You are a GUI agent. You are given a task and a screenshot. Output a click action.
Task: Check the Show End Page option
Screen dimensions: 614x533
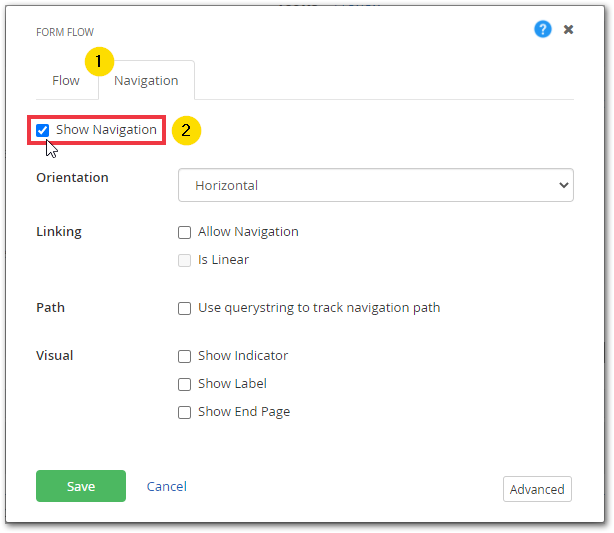point(184,412)
